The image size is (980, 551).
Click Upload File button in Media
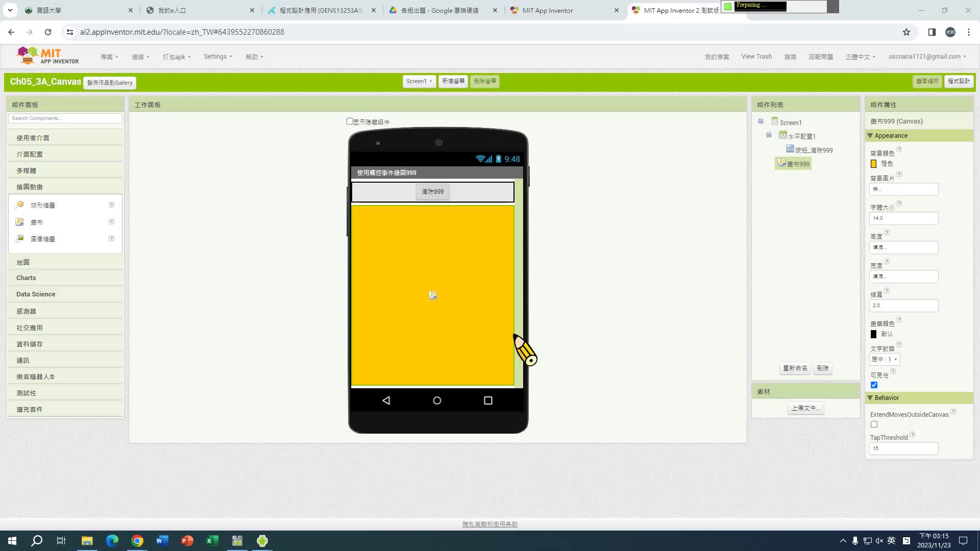pos(805,408)
